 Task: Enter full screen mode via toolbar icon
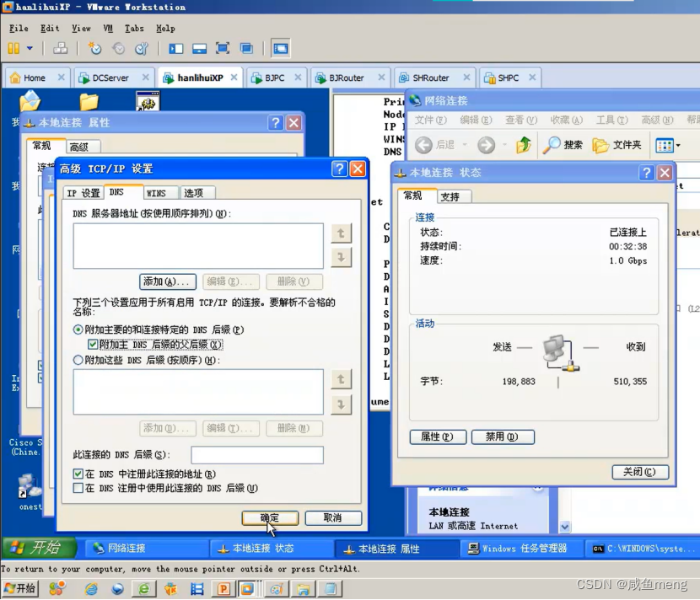click(x=223, y=48)
